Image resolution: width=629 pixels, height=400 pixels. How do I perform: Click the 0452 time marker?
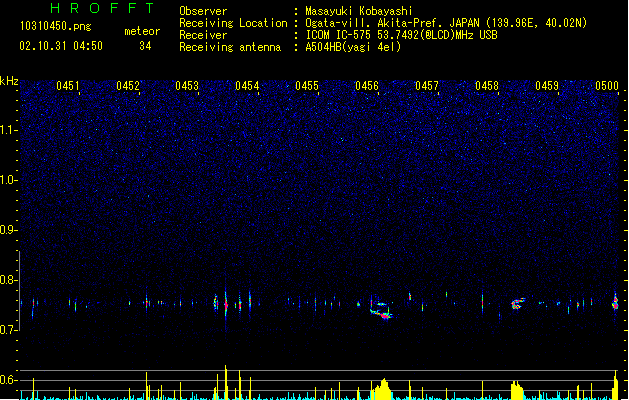pos(128,86)
